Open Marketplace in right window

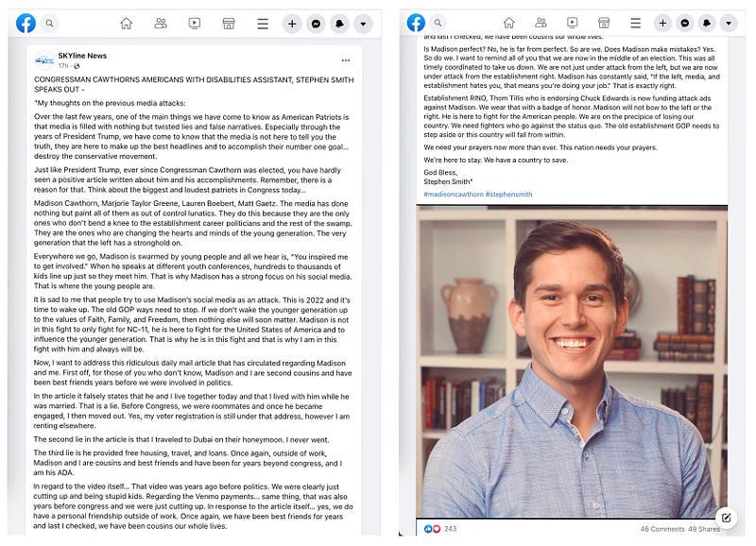pos(604,23)
